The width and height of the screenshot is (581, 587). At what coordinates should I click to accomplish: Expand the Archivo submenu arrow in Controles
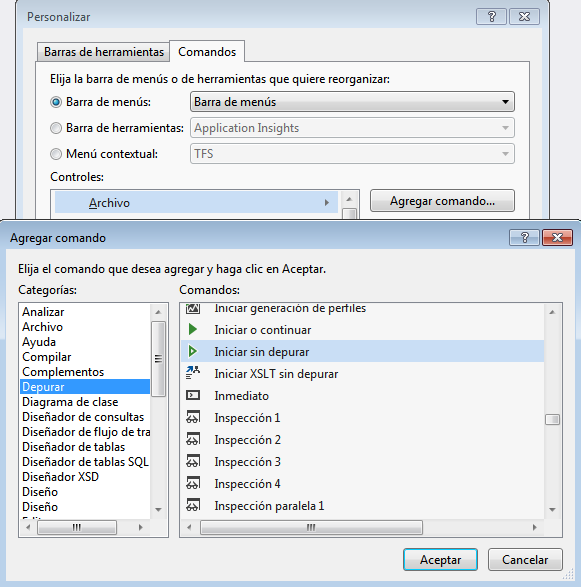click(327, 203)
